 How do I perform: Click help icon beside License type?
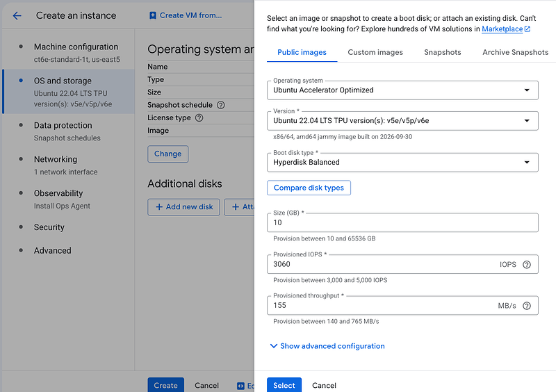pyautogui.click(x=199, y=117)
